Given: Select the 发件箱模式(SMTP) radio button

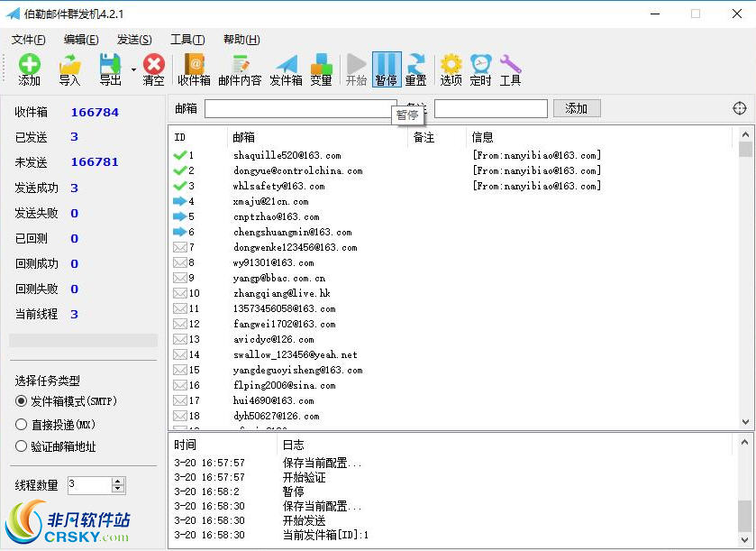Looking at the screenshot, I should [x=21, y=401].
